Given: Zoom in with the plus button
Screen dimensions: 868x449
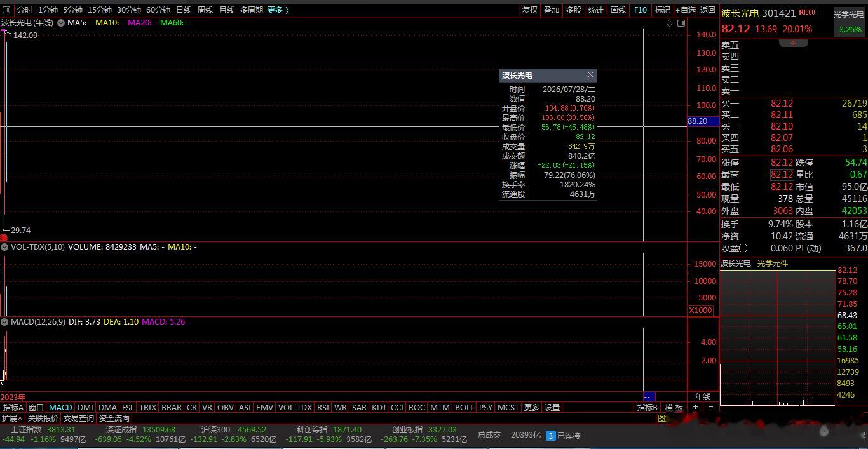Looking at the screenshot, I should [x=695, y=407].
